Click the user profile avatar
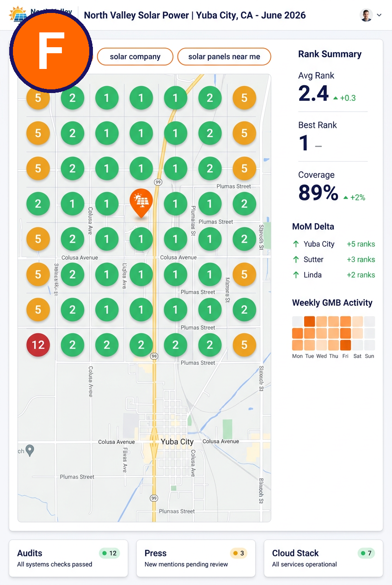Screen dimensions: 392x585 click(x=366, y=15)
